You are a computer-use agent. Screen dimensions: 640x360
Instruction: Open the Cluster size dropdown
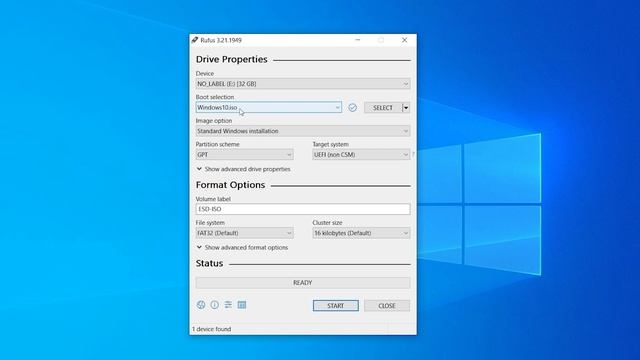point(361,233)
